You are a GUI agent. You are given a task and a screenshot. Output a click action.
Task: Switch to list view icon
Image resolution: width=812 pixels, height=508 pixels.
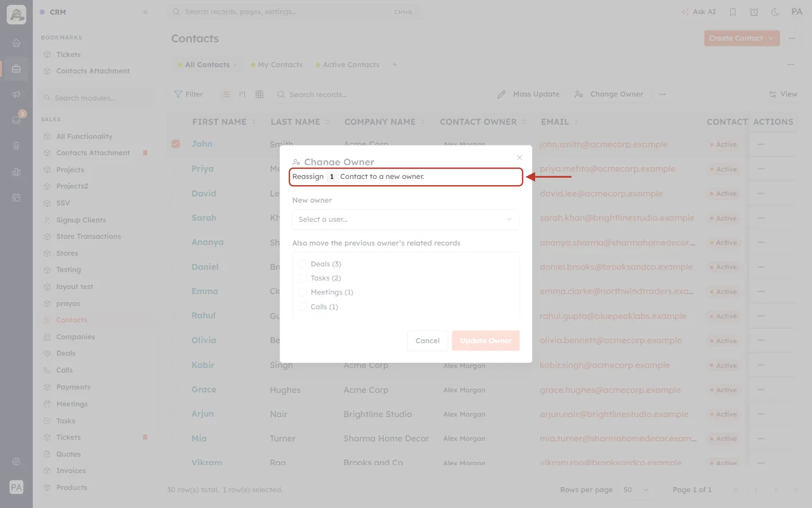[226, 94]
